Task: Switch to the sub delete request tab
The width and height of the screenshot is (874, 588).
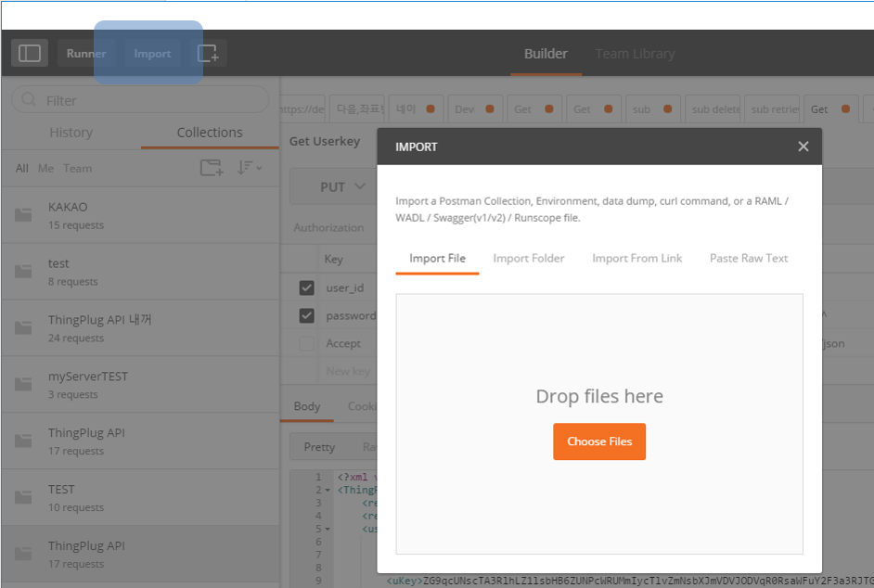Action: tap(713, 109)
